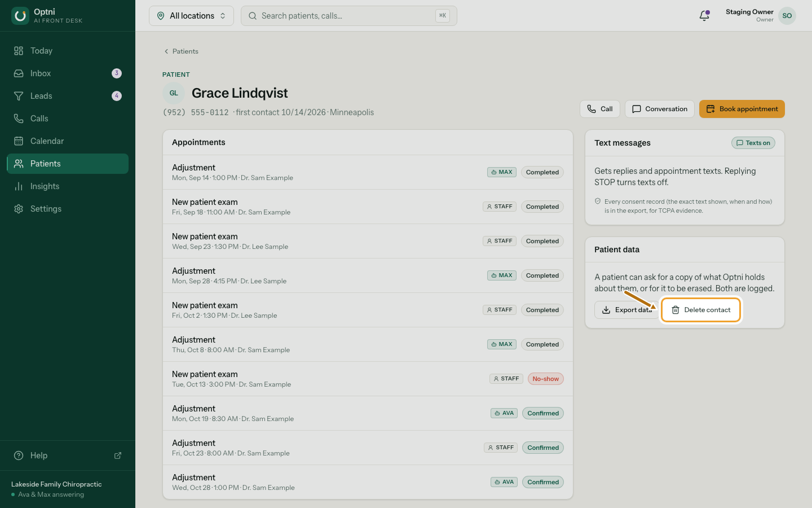812x508 pixels.
Task: Open New patient exam Tue, Oct 13 row
Action: click(x=368, y=379)
